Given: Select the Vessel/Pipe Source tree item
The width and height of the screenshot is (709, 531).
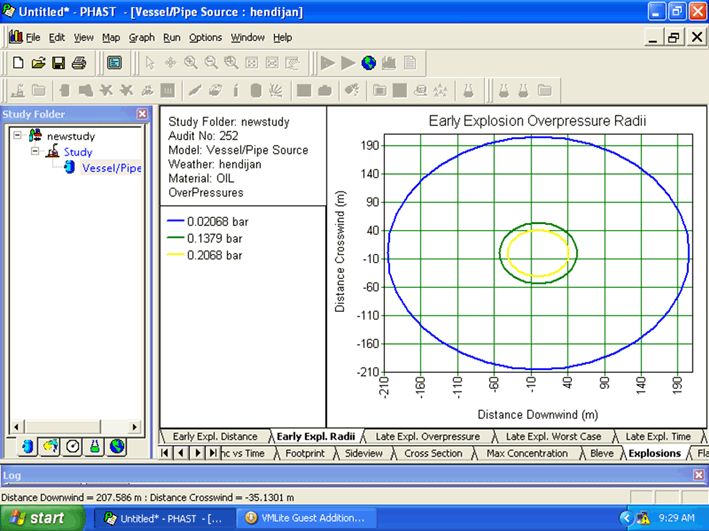Looking at the screenshot, I should [111, 168].
